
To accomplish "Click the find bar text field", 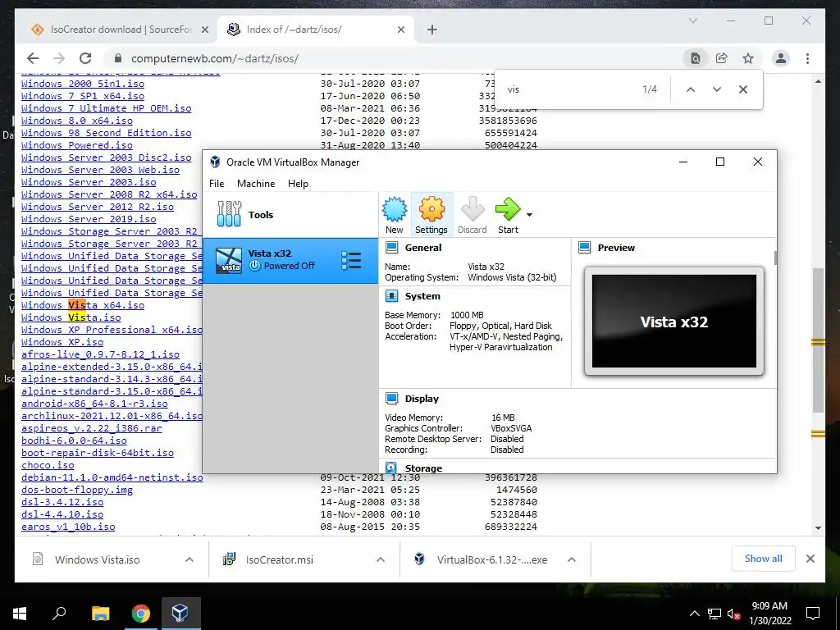I will click(x=568, y=89).
